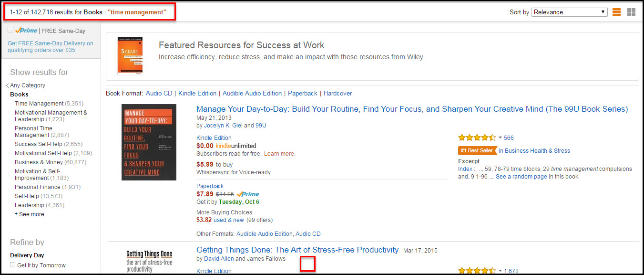This screenshot has width=644, height=275.
Task: Filter by Audible Audio Edition format
Action: 252,94
